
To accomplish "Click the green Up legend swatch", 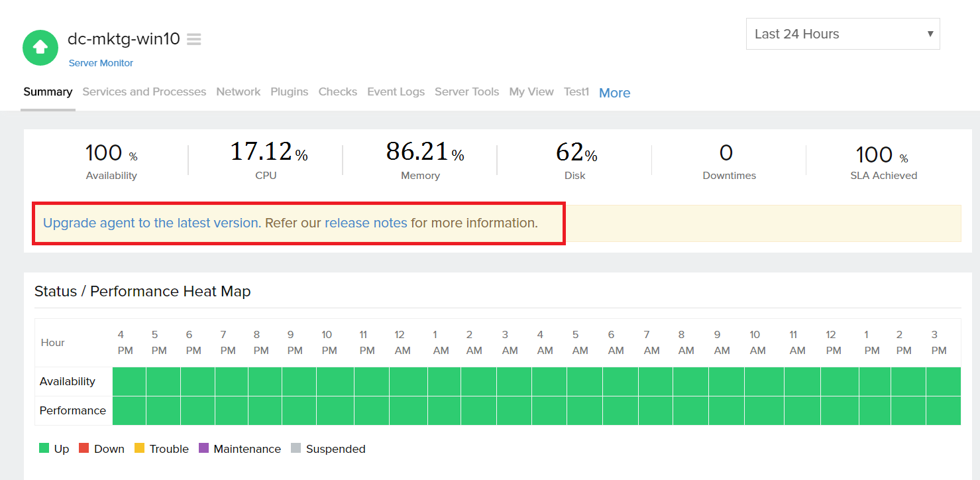I will click(44, 448).
